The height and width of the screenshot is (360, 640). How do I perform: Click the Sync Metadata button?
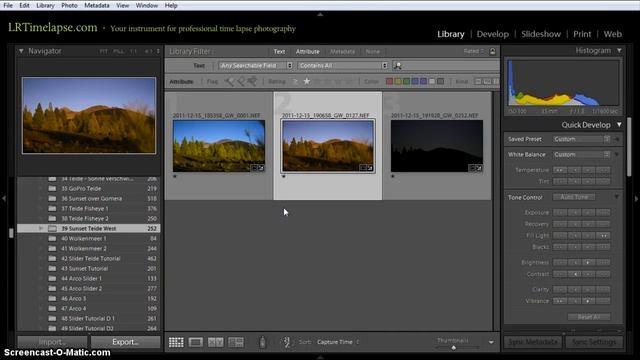533,342
